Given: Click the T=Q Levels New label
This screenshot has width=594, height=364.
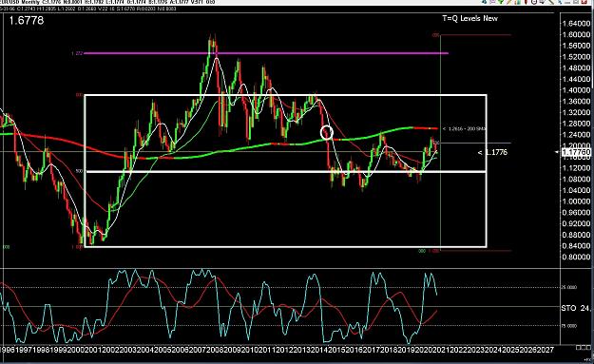Looking at the screenshot, I should (x=469, y=18).
